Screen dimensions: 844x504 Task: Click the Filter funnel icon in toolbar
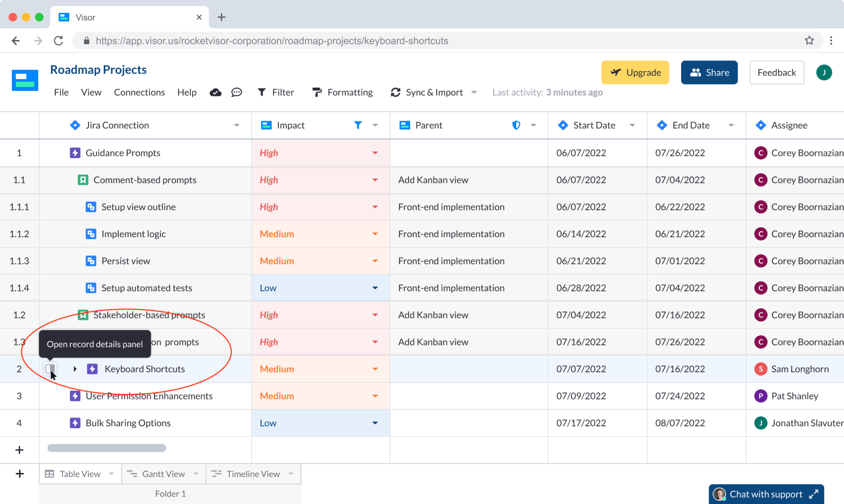coord(262,92)
